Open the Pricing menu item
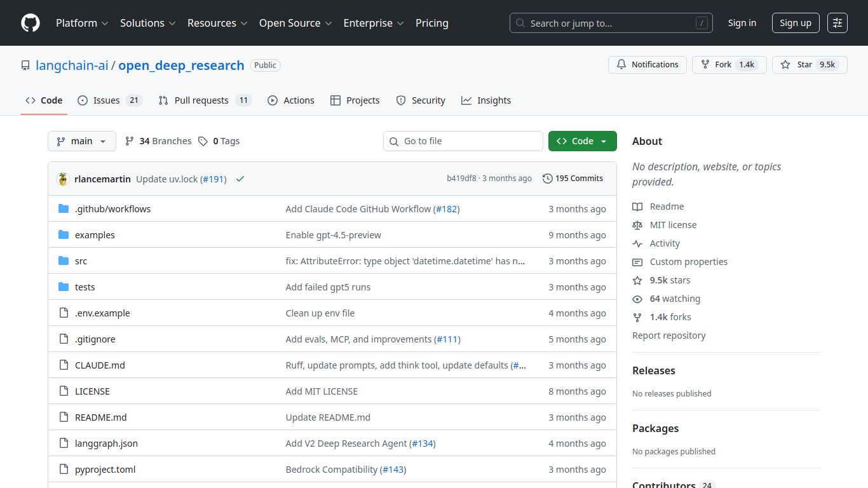Image resolution: width=868 pixels, height=488 pixels. click(431, 23)
